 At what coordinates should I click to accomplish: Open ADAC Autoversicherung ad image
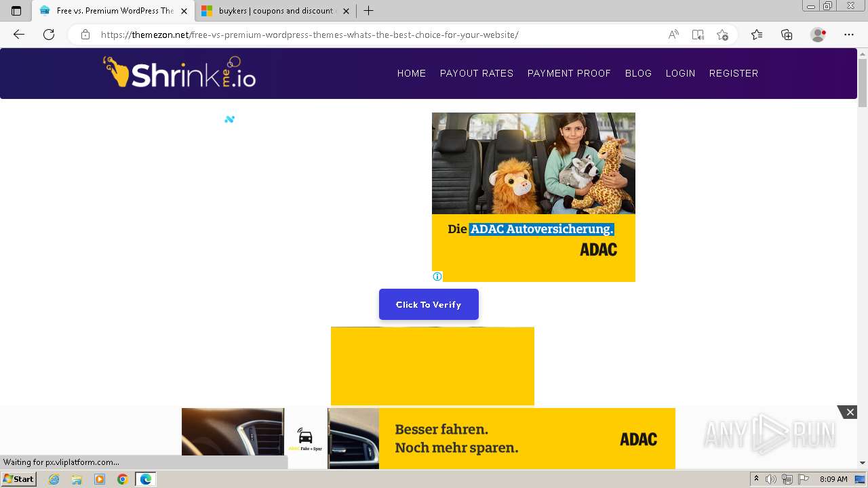[534, 163]
